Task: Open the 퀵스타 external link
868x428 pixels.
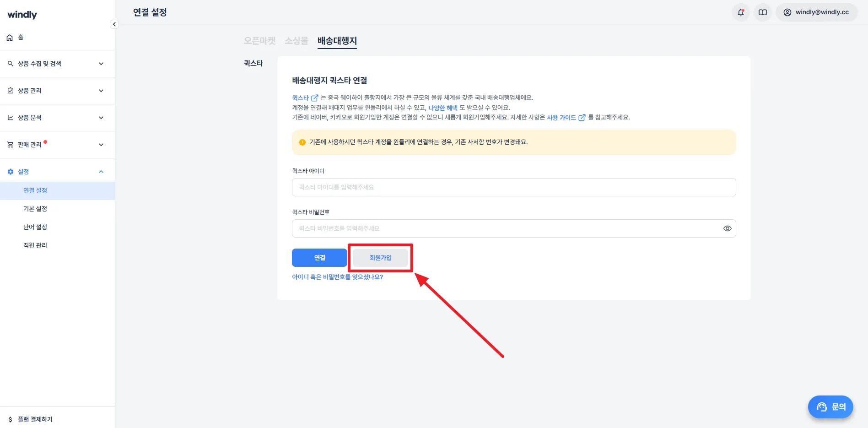Action: pos(305,98)
